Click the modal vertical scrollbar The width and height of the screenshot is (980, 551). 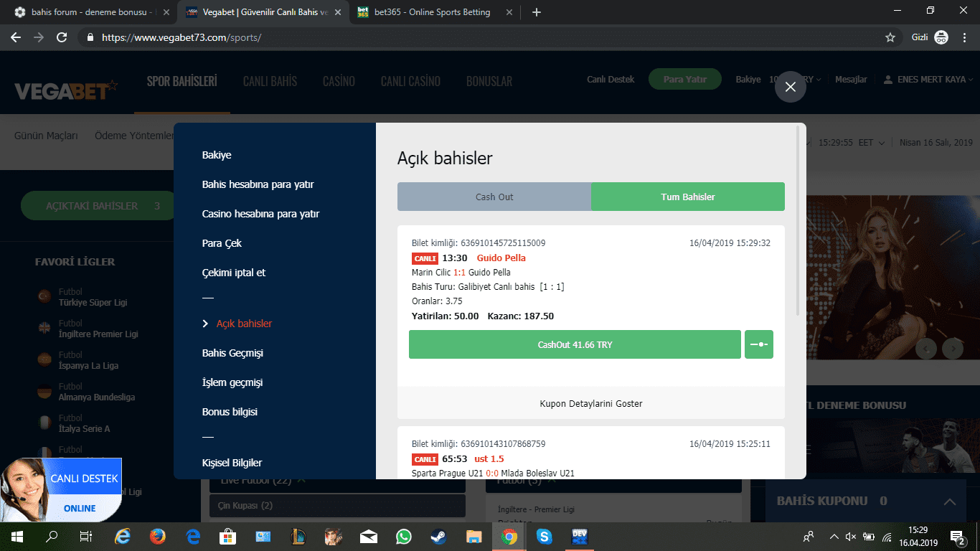point(798,222)
